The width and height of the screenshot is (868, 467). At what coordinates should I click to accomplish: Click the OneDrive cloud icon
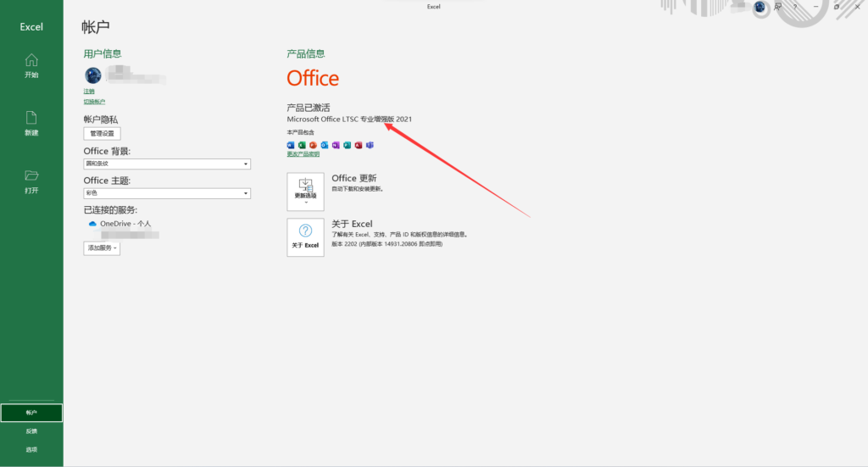coord(92,224)
